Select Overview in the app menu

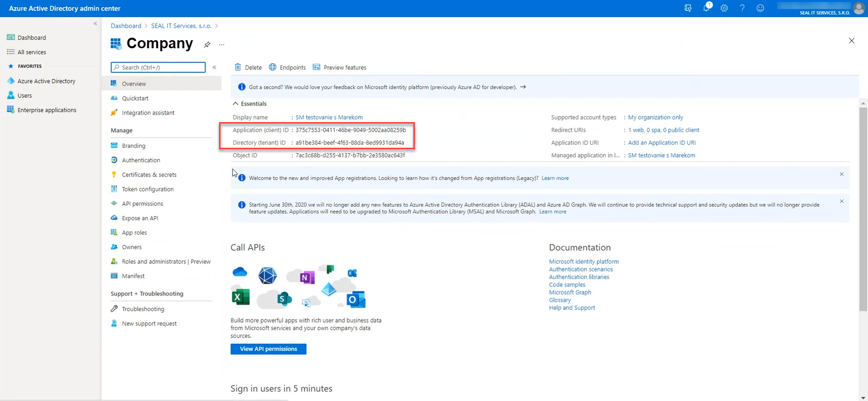click(x=161, y=84)
